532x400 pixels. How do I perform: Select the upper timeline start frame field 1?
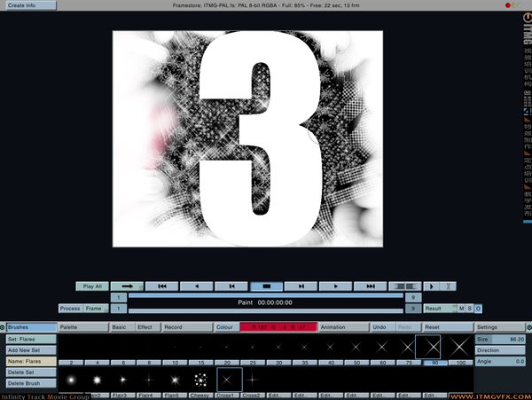(119, 297)
